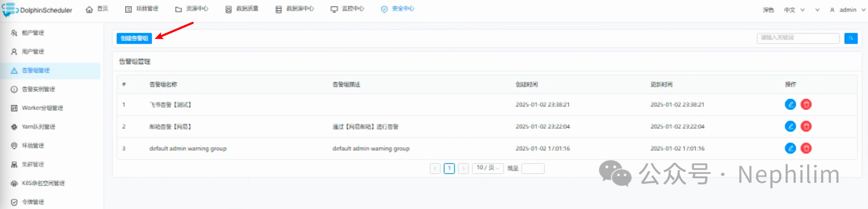This screenshot has width=868, height=209.
Task: Open the admin user dropdown
Action: coord(848,10)
